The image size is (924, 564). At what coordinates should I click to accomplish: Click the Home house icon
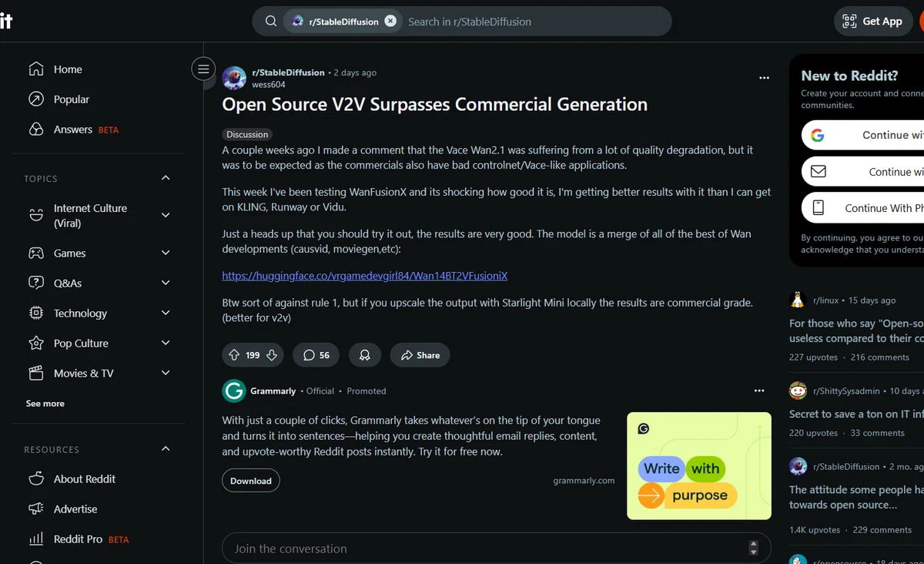[36, 69]
